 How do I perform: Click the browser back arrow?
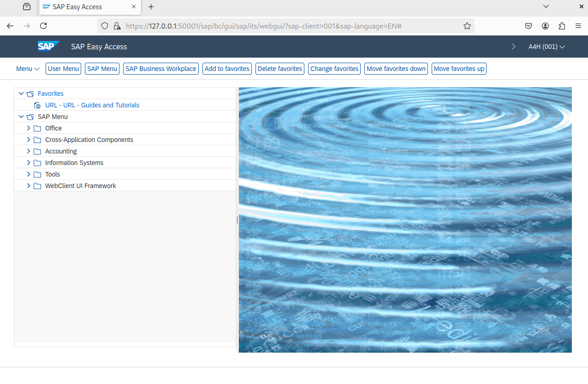[10, 26]
